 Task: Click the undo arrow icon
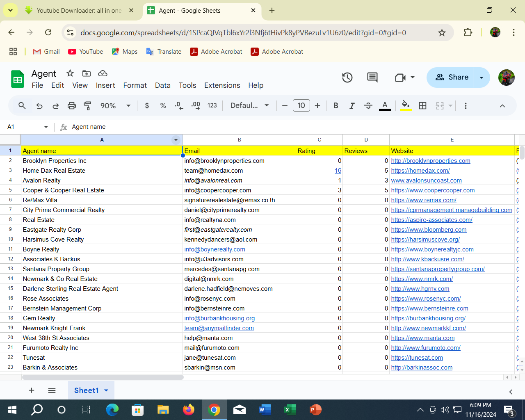point(39,106)
